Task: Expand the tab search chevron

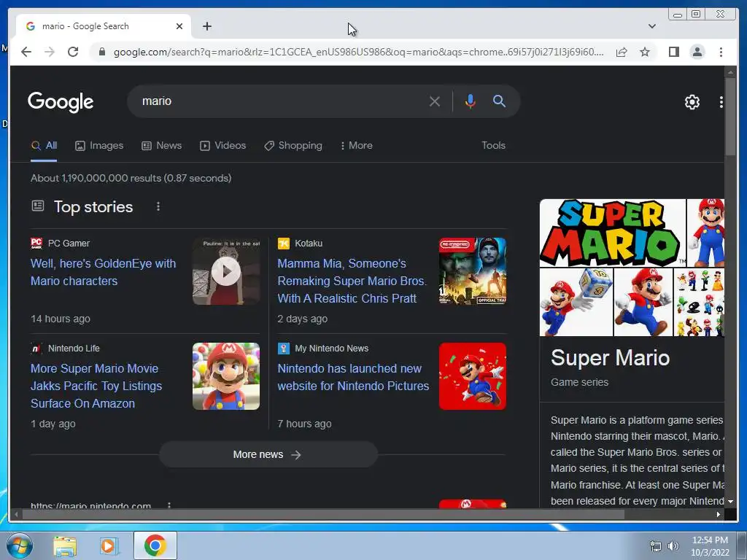Action: tap(651, 26)
